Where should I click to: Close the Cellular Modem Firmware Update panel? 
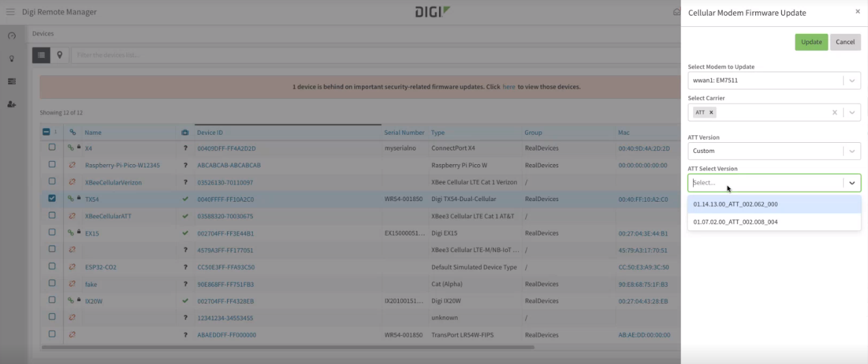pos(857,12)
